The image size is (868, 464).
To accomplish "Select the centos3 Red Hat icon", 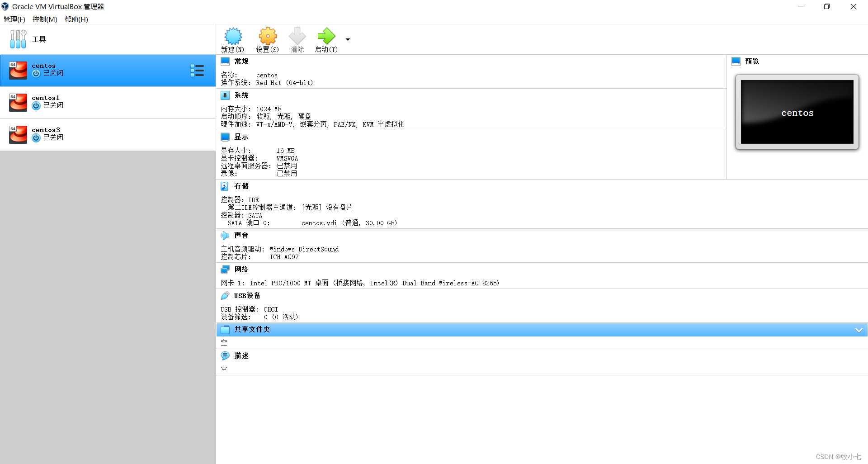I will pos(18,134).
